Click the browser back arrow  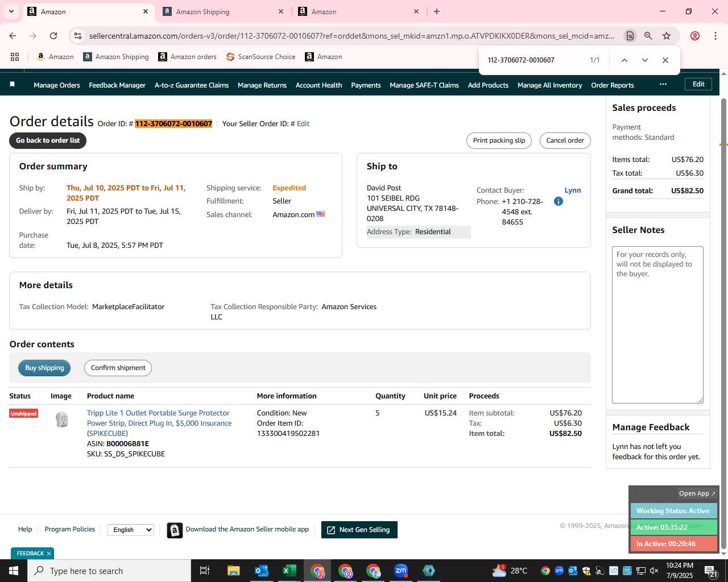tap(13, 36)
